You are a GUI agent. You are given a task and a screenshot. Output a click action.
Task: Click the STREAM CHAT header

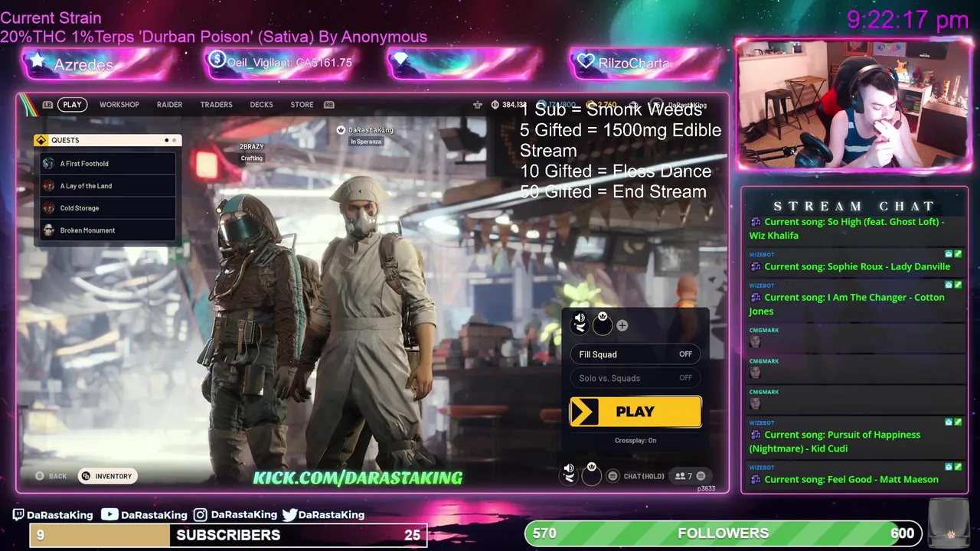854,207
